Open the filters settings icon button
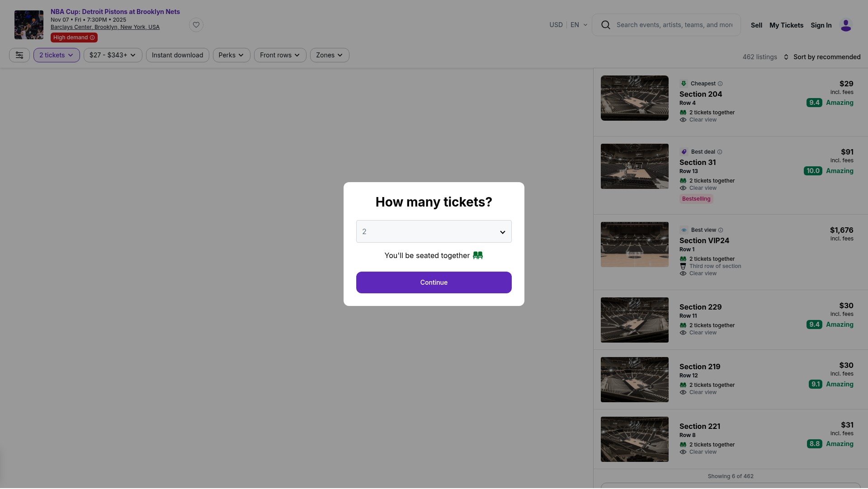Screen dimensions: 868x489 tap(19, 55)
